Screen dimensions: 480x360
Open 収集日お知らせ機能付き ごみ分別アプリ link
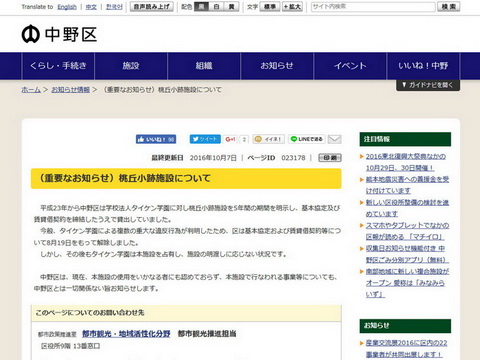(x=407, y=254)
